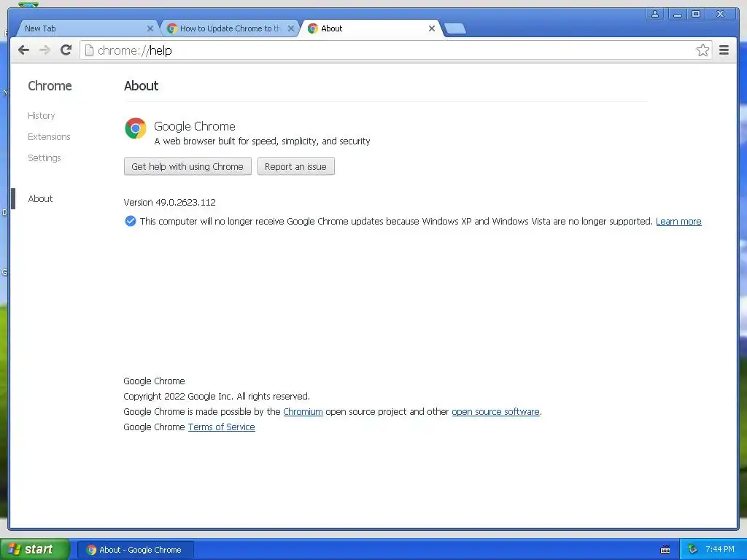747x560 pixels.
Task: Select About in the sidebar
Action: click(x=41, y=198)
